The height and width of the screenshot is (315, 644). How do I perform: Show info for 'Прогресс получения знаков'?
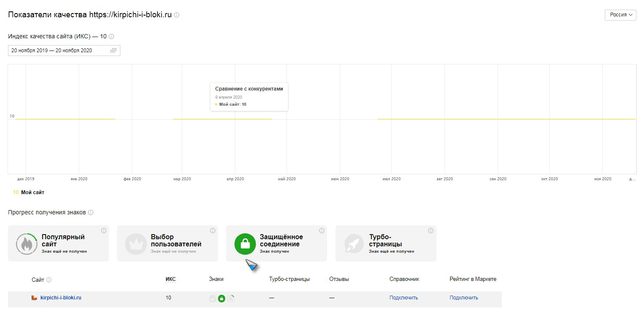click(91, 213)
